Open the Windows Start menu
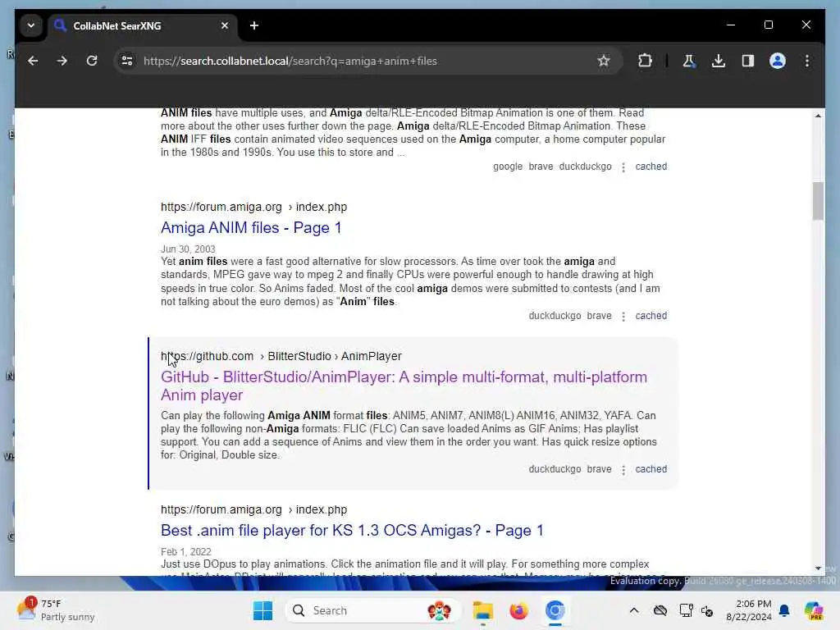The height and width of the screenshot is (630, 840). [262, 610]
